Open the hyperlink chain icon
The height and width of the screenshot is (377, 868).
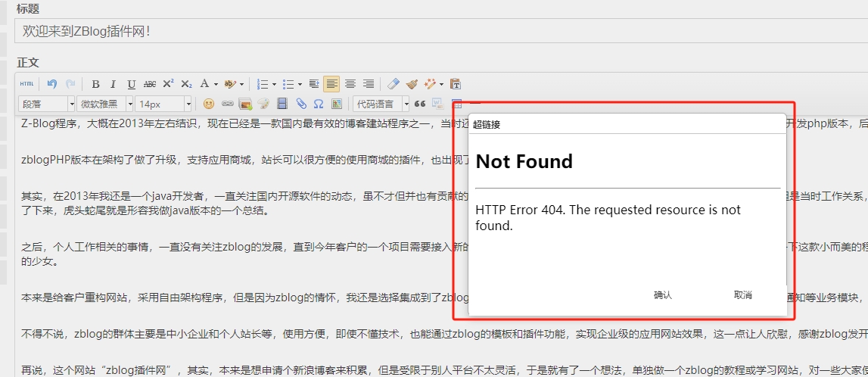click(227, 104)
